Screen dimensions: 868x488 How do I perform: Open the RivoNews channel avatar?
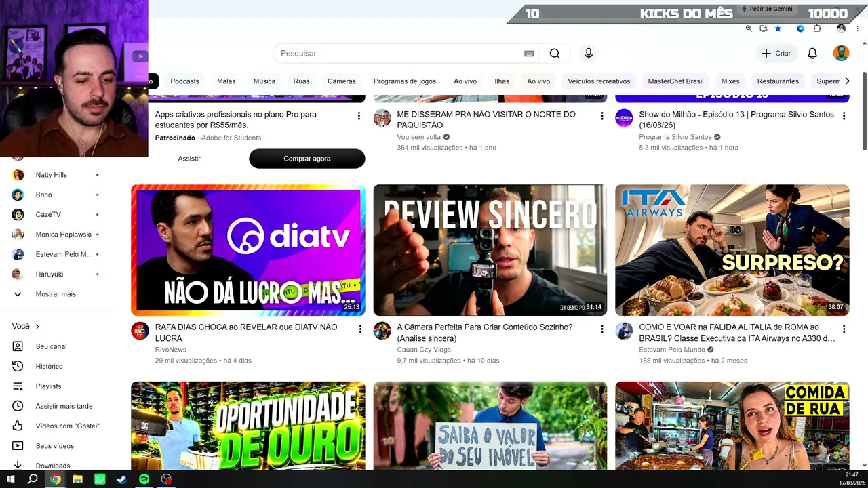tap(140, 331)
